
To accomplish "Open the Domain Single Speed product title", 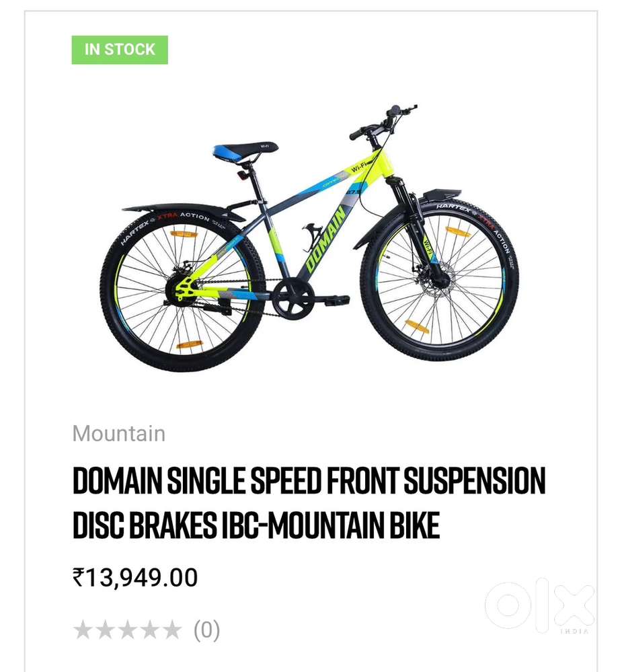I will [x=309, y=502].
